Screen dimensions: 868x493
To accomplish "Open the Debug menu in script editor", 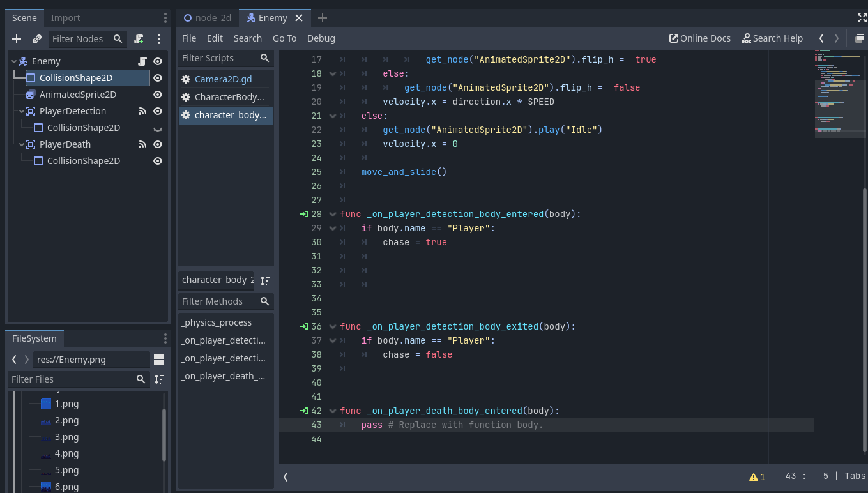I will 321,38.
